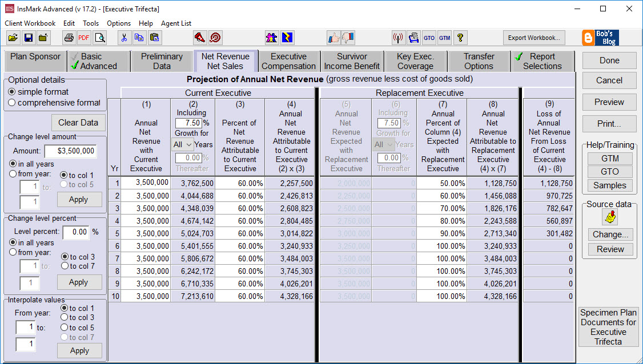
Task: Switch to the Executive Compensation tab
Action: click(x=288, y=60)
